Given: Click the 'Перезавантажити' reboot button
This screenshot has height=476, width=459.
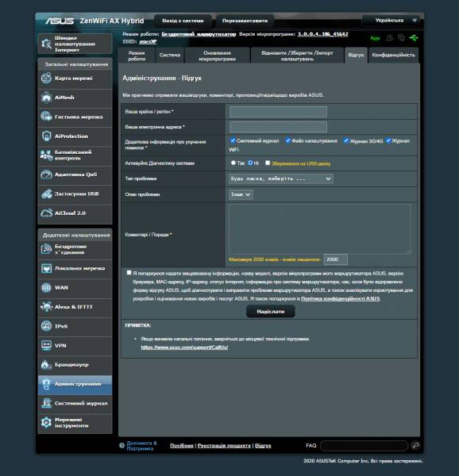Looking at the screenshot, I should [x=245, y=21].
